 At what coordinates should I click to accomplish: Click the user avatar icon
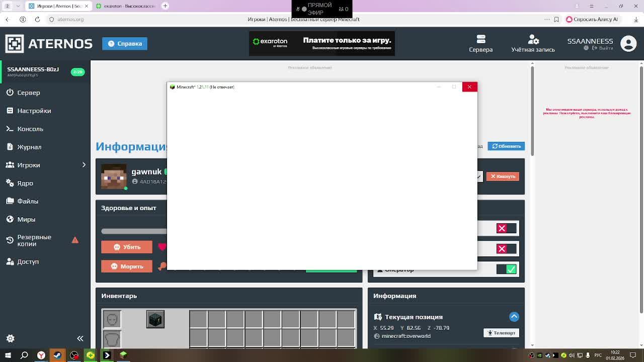(x=628, y=44)
